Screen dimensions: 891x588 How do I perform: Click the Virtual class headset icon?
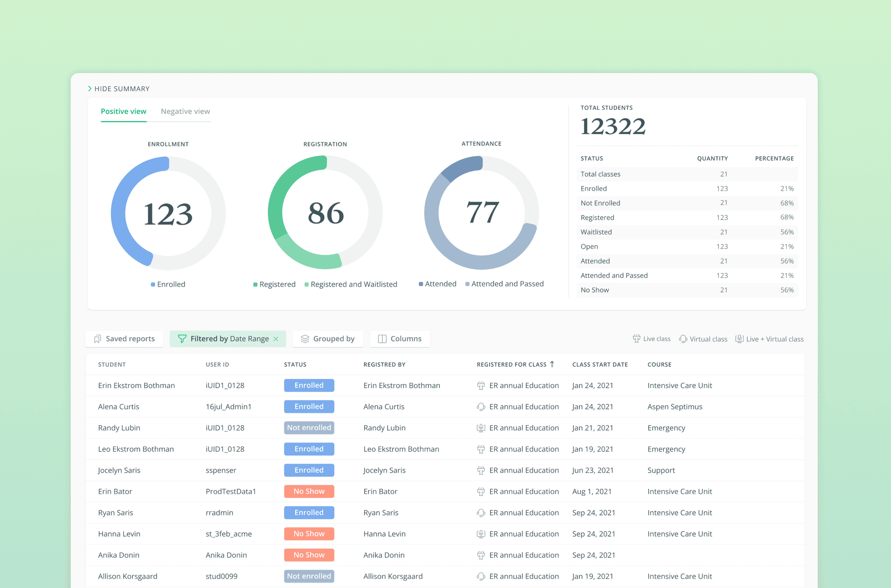[683, 339]
